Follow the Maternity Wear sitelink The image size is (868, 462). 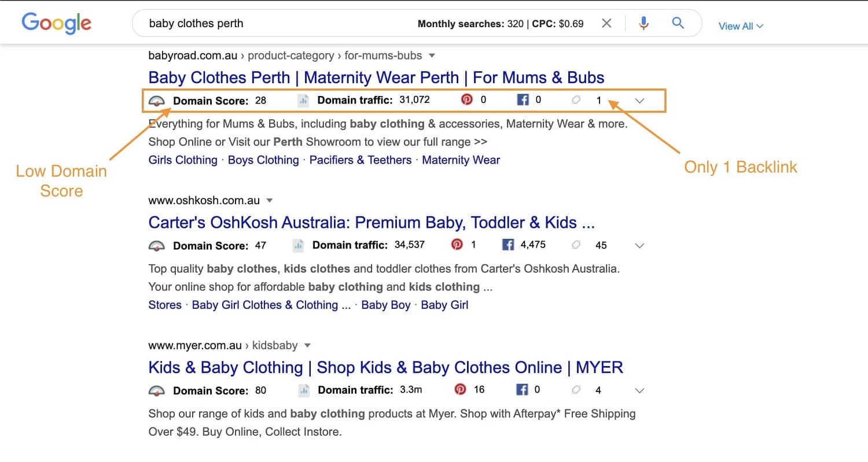pyautogui.click(x=461, y=160)
